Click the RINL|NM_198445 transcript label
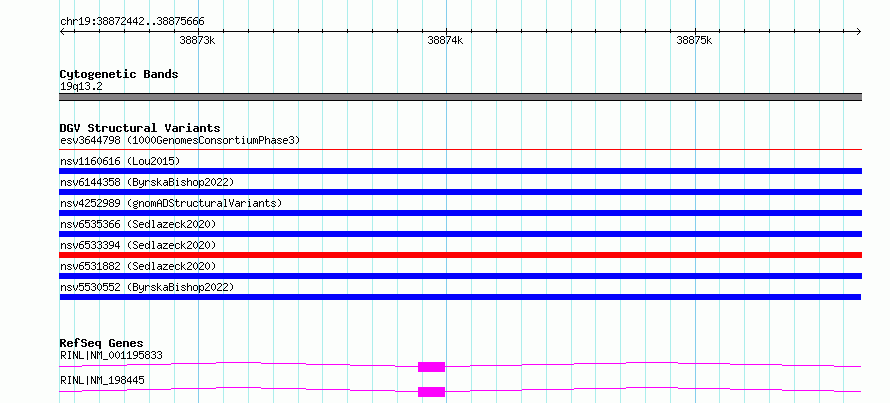Viewport: 890px width, 403px height. (102, 380)
